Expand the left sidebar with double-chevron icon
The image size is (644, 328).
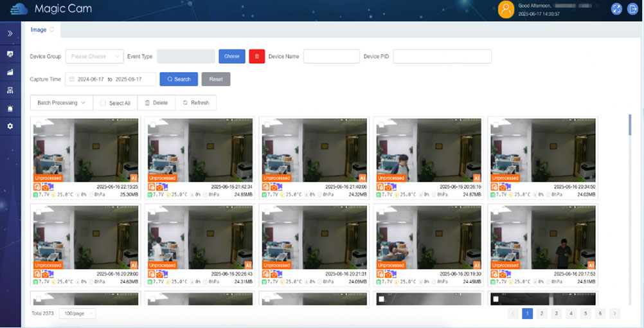tap(10, 33)
